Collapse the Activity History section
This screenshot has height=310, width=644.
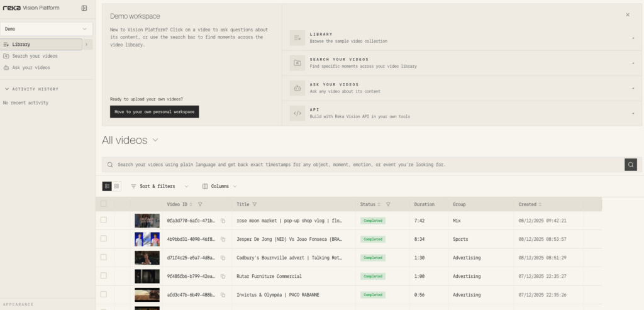click(7, 89)
